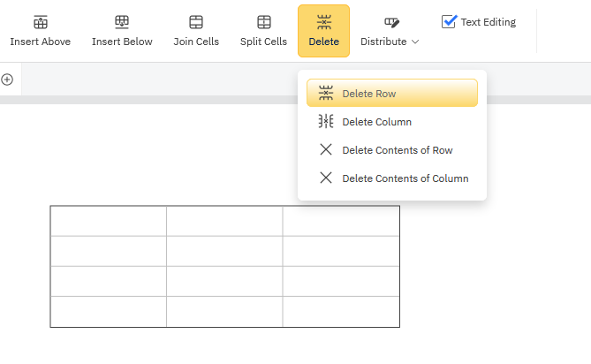591x364 pixels.
Task: Select the Split Cells icon
Action: click(x=263, y=22)
